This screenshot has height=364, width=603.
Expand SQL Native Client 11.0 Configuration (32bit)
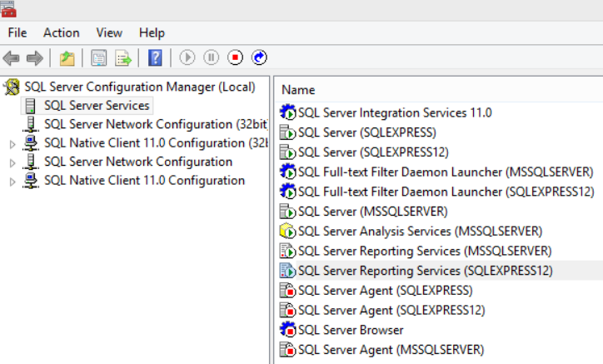[x=12, y=144]
